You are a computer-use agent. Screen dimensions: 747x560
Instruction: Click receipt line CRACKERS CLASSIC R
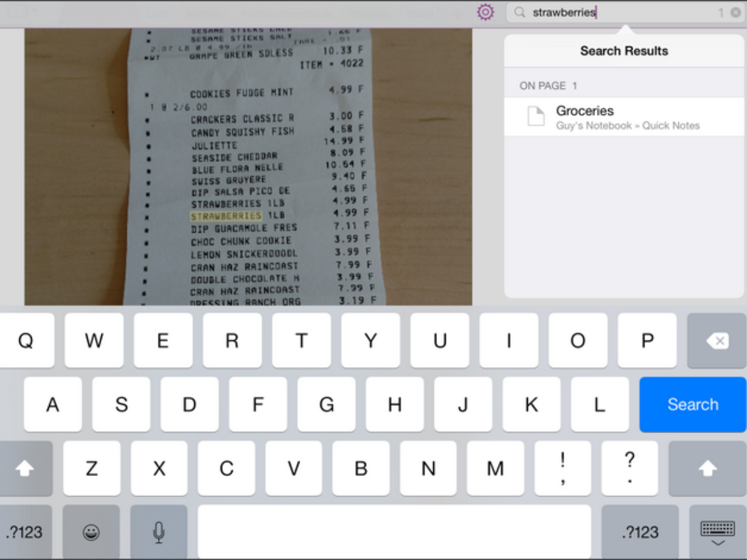[243, 119]
